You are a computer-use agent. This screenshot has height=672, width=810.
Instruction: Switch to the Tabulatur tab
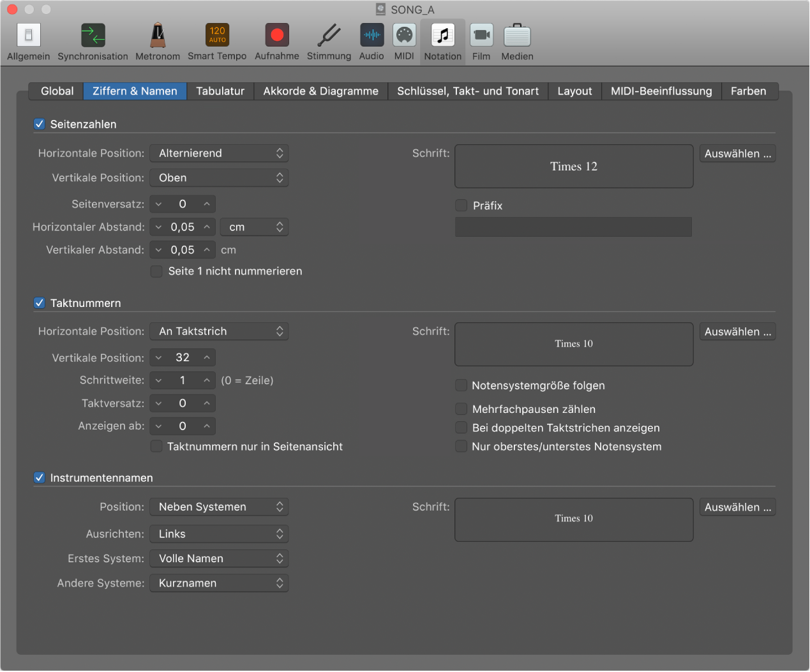220,91
